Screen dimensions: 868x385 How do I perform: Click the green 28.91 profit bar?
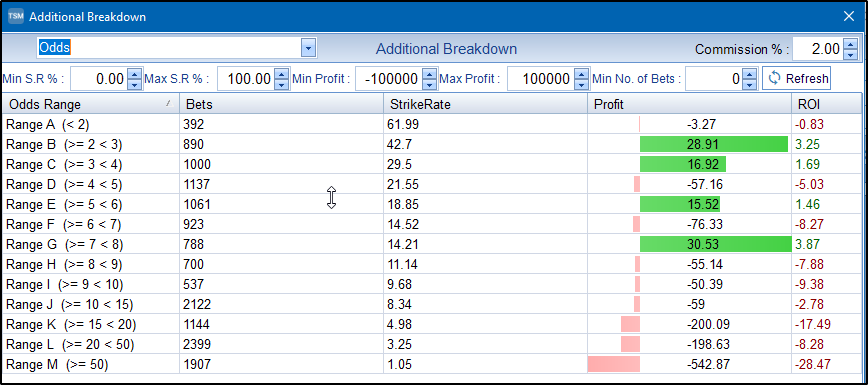(714, 145)
